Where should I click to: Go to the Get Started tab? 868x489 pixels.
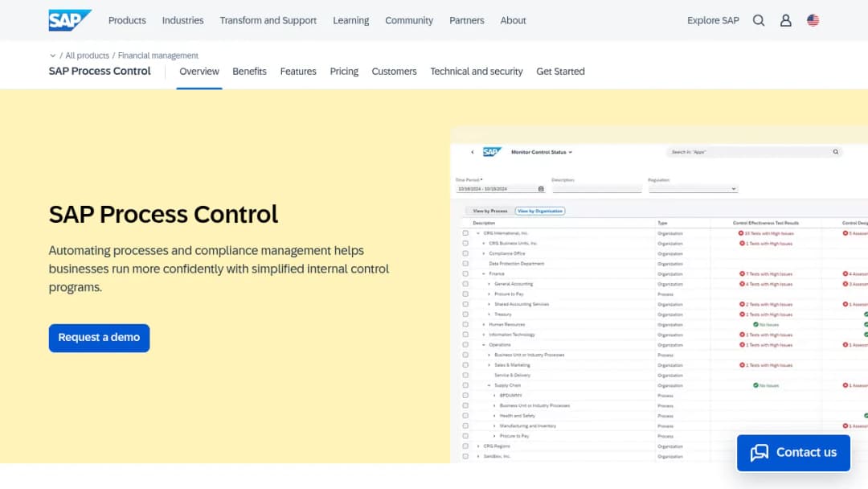[560, 72]
